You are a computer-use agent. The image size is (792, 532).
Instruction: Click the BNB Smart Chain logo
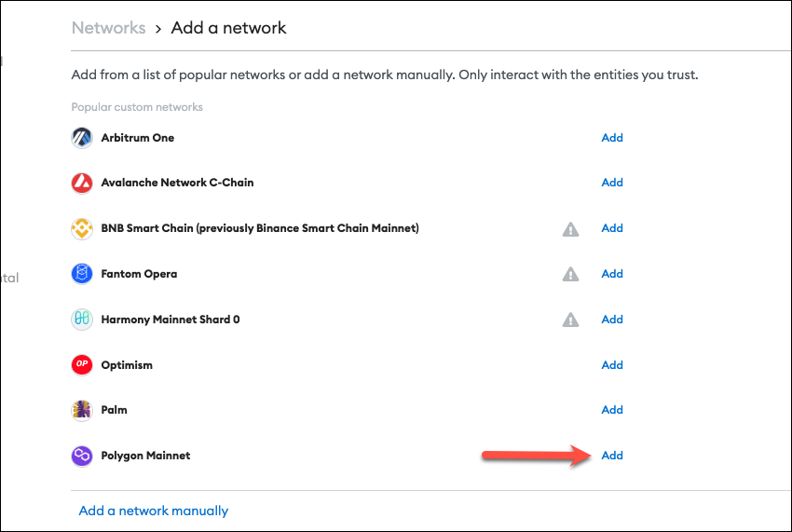click(x=82, y=228)
